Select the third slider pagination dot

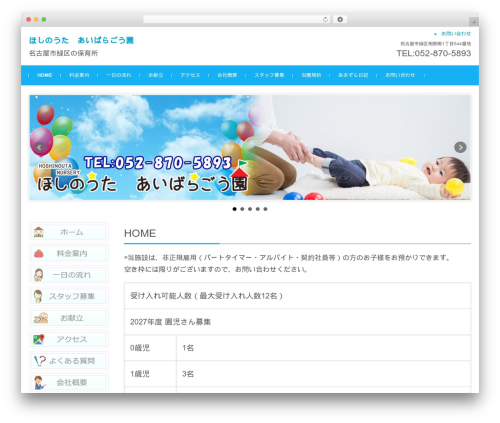coord(250,209)
